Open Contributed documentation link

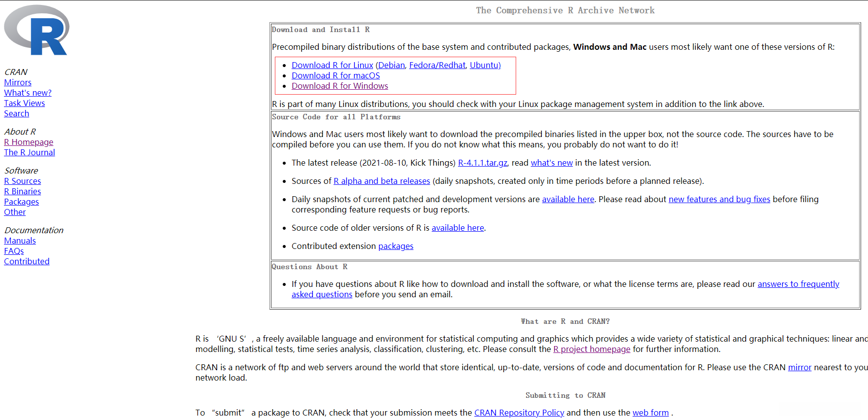(x=27, y=261)
